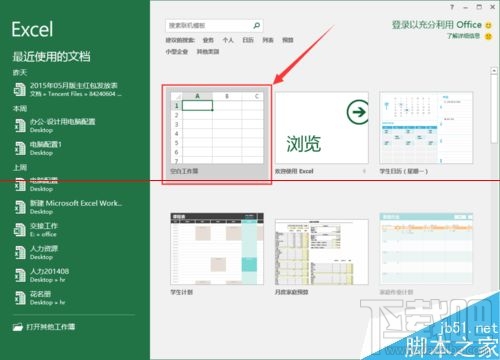This screenshot has width=500, height=360.
Task: Click the file icon beside 人力201408
Action: coord(20,275)
